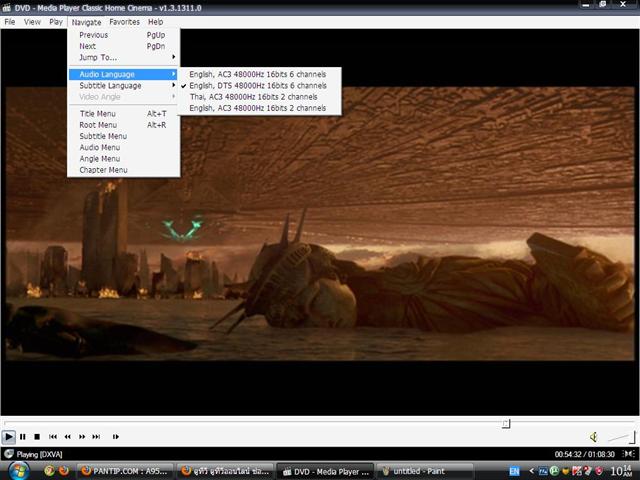Expand the Subtitle Language submenu
The image size is (640, 480).
pos(123,86)
